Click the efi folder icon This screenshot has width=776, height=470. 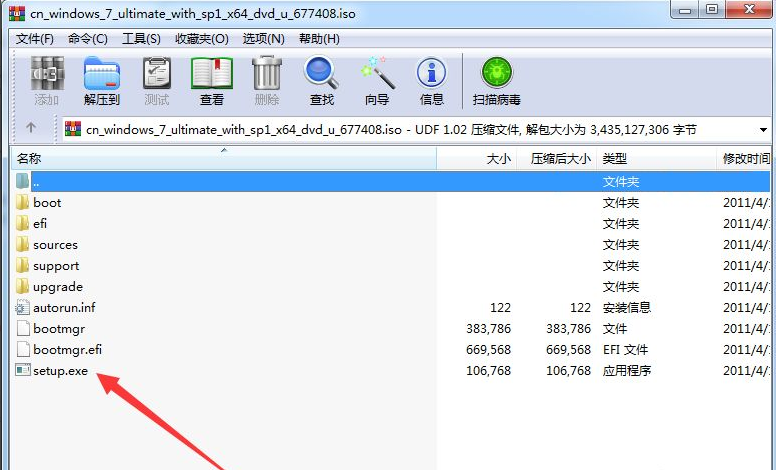point(22,223)
